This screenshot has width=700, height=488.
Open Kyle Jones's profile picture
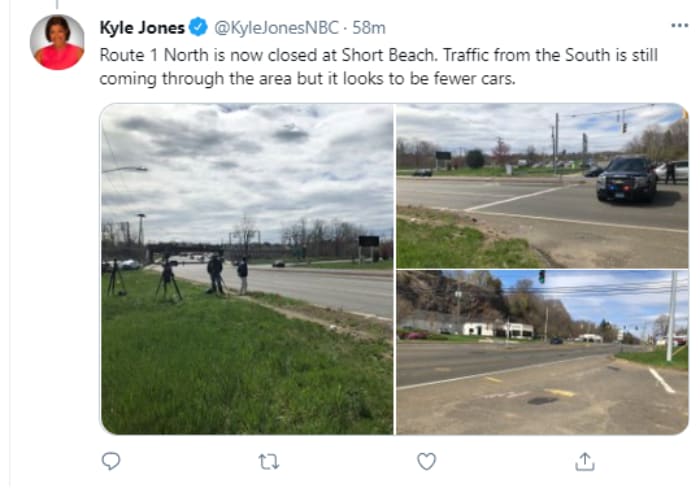[x=57, y=42]
